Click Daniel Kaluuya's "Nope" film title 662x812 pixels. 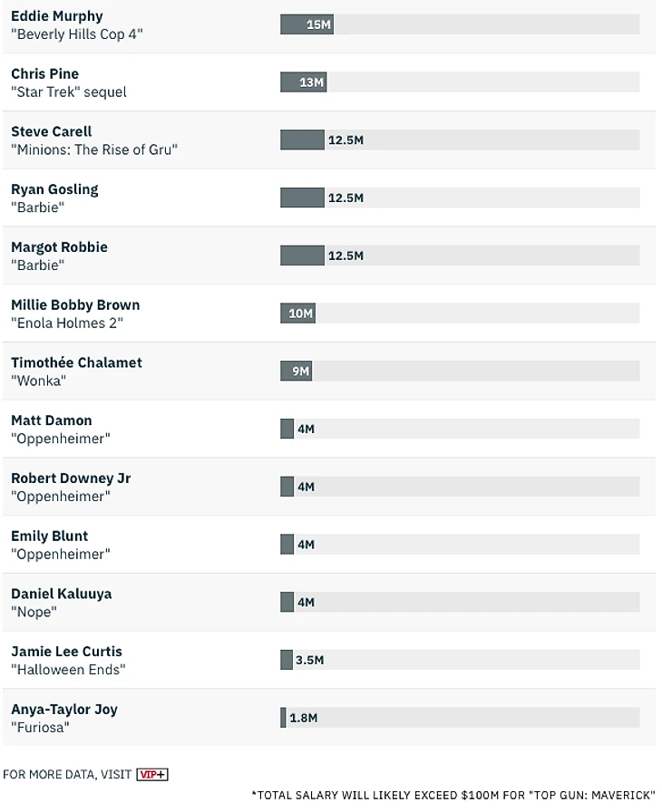click(x=34, y=612)
